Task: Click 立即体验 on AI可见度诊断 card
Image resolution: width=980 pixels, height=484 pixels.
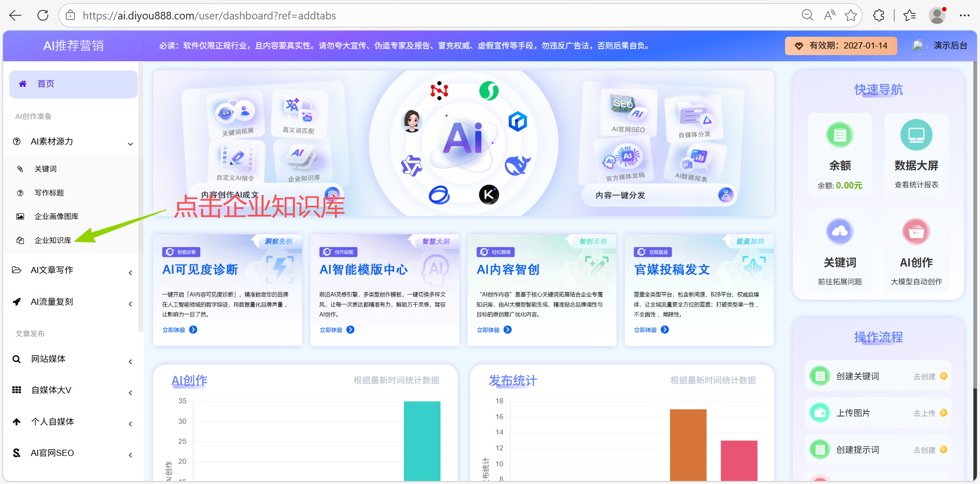Action: click(180, 329)
